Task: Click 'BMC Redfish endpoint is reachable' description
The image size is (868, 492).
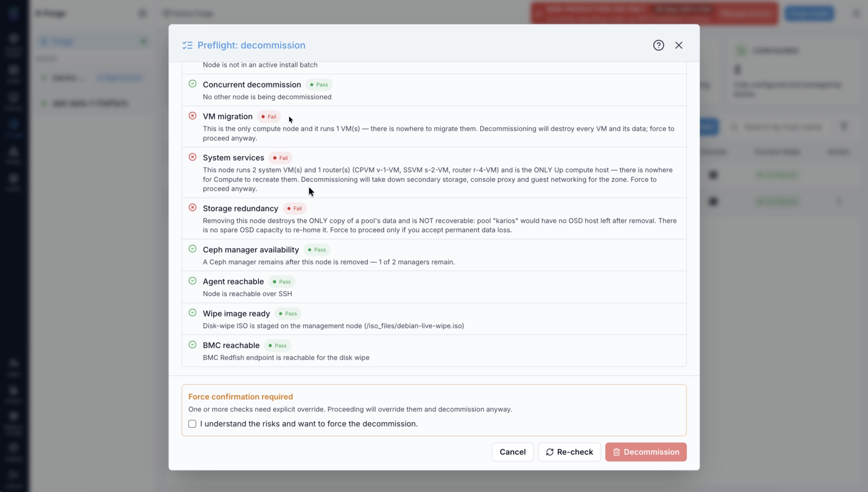Action: point(286,358)
